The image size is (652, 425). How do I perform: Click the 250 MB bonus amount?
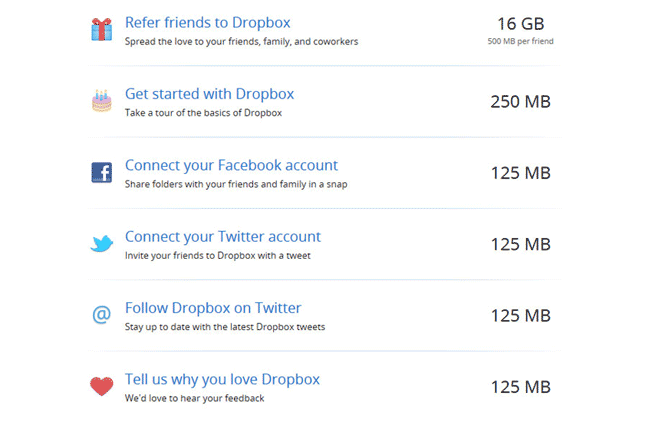(x=520, y=102)
